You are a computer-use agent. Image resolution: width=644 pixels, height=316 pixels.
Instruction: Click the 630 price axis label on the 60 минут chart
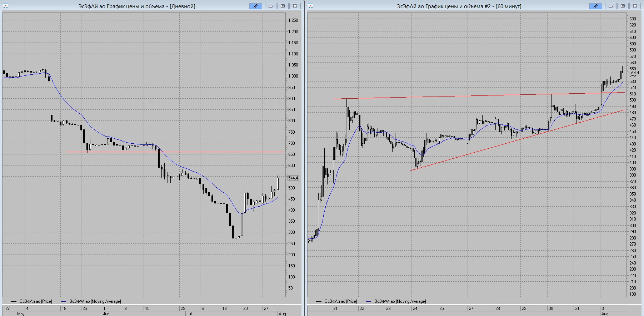pyautogui.click(x=633, y=19)
